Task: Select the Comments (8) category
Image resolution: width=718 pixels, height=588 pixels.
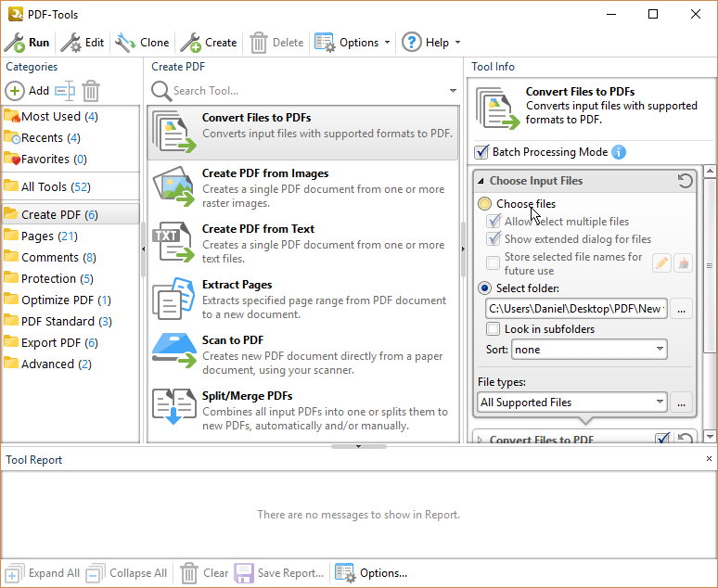Action: (x=71, y=257)
